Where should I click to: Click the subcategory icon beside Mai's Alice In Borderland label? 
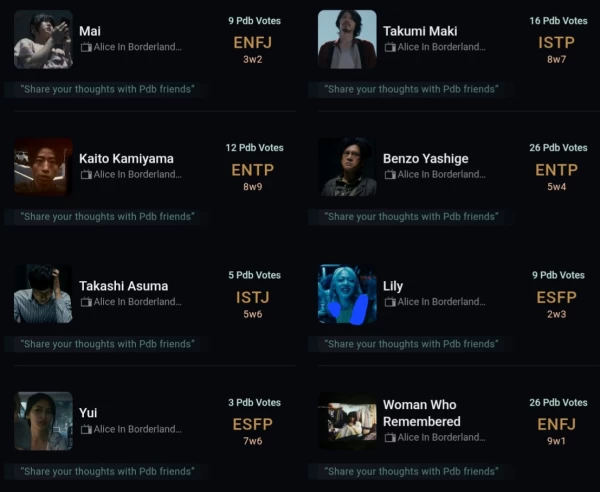click(x=85, y=47)
